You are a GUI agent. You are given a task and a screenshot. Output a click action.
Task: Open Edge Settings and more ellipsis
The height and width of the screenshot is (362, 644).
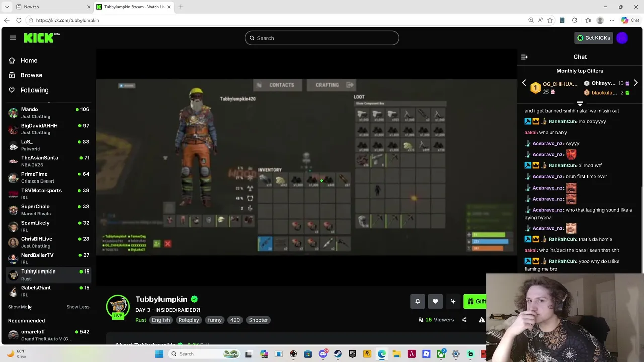point(612,20)
